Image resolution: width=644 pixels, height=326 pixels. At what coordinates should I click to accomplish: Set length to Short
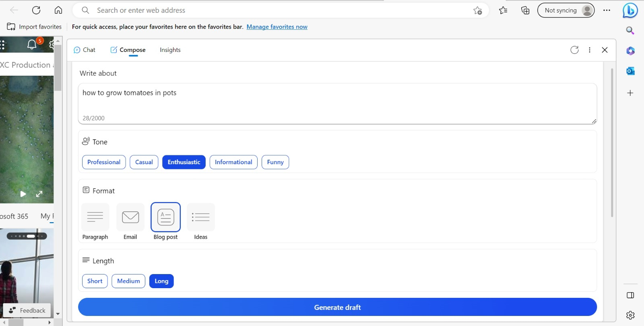pyautogui.click(x=95, y=281)
